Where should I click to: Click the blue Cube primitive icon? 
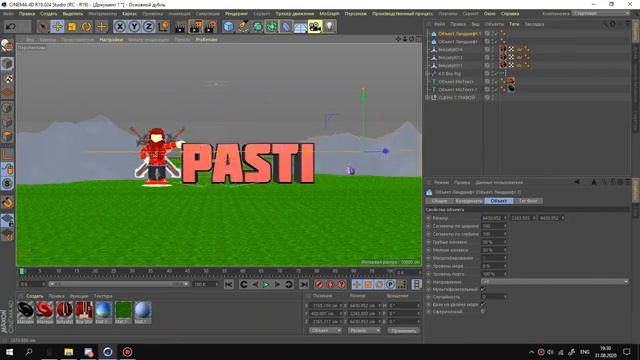[x=229, y=27]
